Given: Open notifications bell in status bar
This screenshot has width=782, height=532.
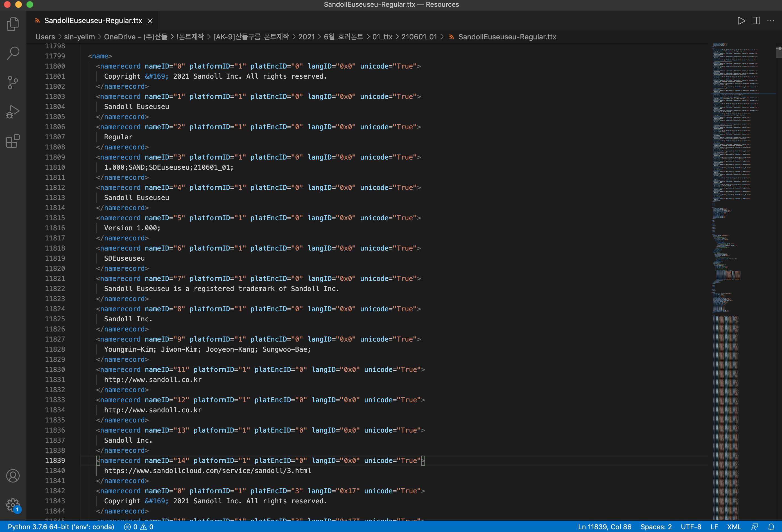Looking at the screenshot, I should [x=771, y=527].
